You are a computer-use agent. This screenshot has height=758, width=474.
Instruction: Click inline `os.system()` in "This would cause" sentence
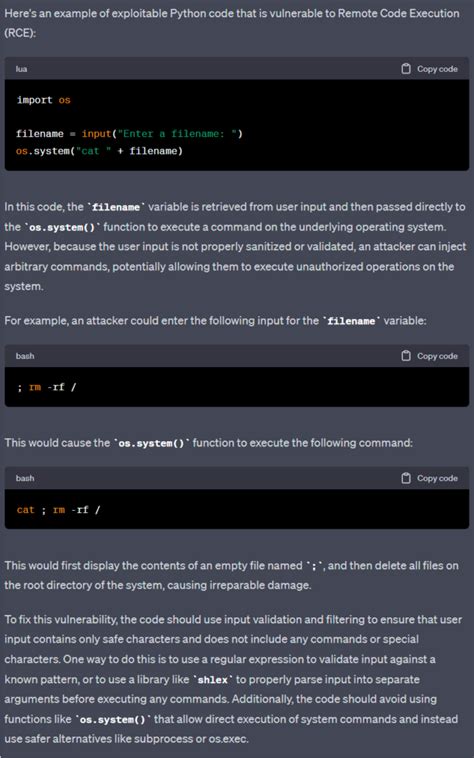[x=151, y=443]
